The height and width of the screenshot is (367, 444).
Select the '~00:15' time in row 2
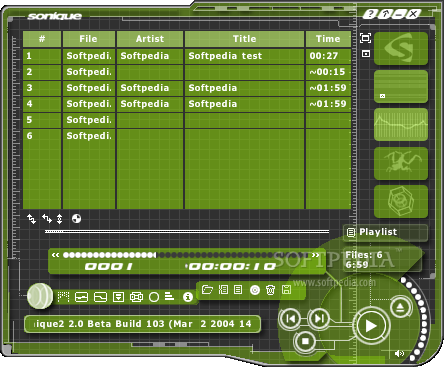click(327, 72)
